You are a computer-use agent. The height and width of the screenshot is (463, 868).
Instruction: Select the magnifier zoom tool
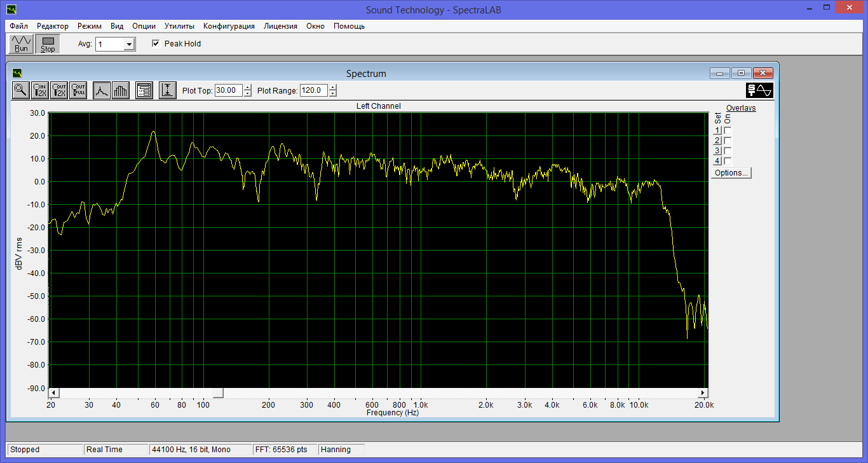21,90
